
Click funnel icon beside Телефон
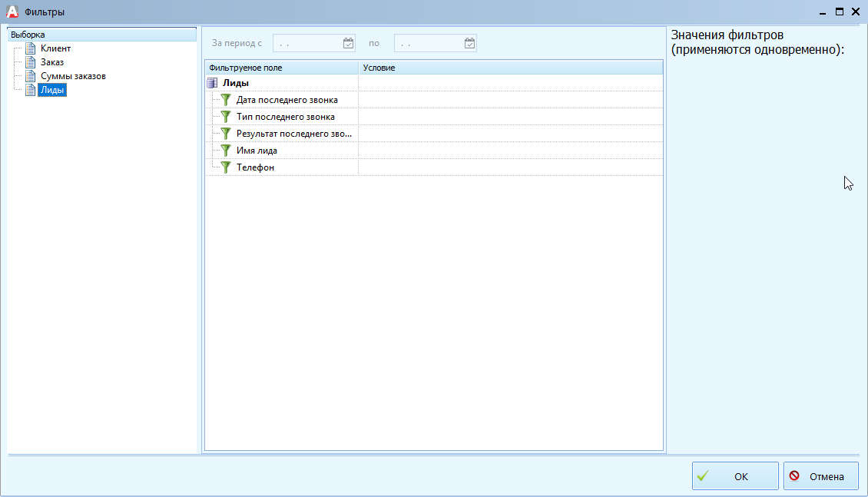(x=226, y=167)
